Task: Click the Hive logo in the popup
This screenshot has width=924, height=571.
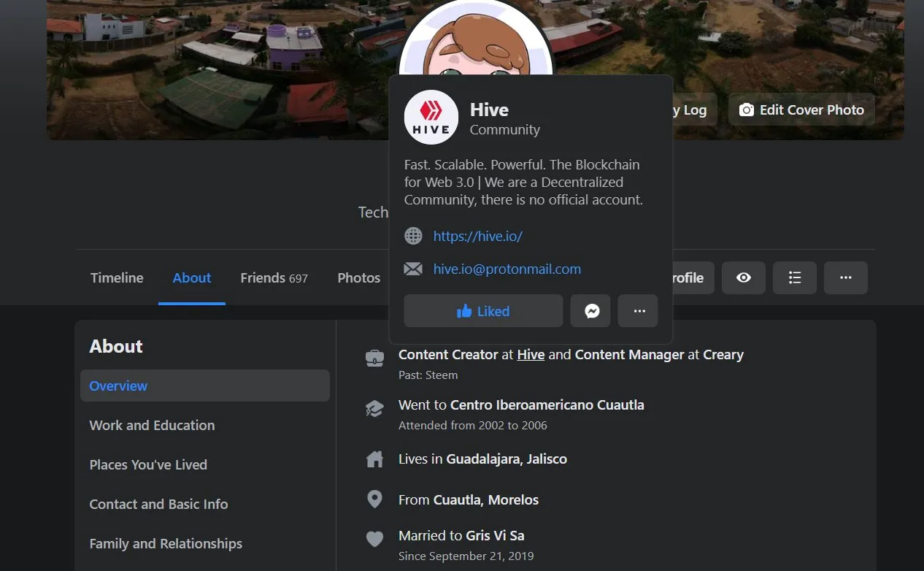Action: 431,117
